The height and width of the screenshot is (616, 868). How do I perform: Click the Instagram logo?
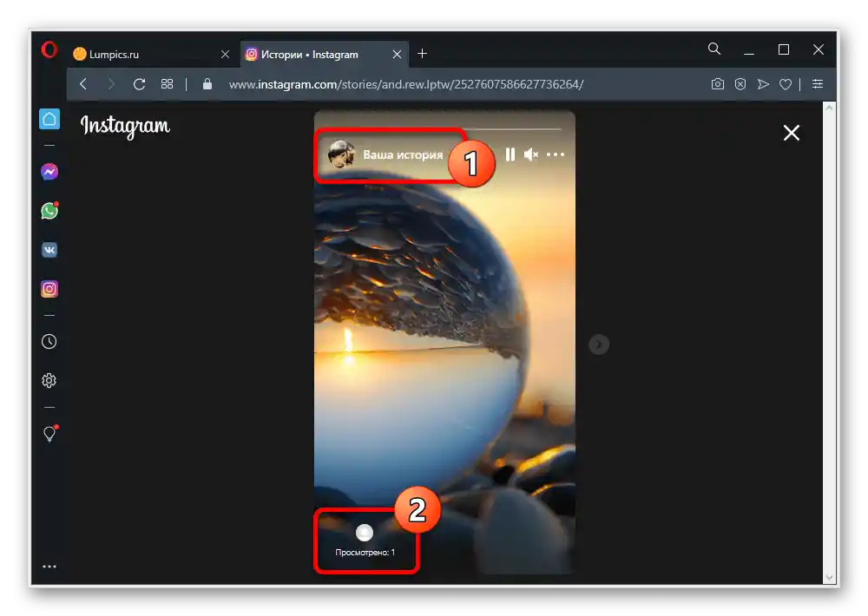tap(125, 126)
